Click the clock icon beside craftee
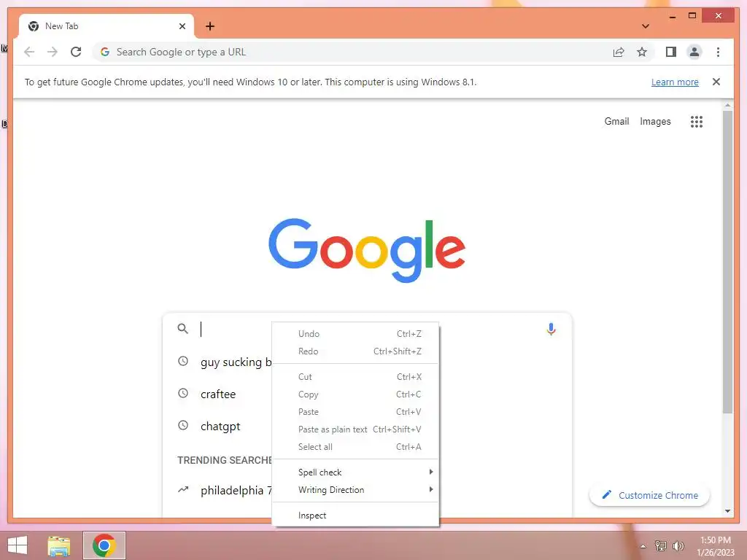 [183, 393]
